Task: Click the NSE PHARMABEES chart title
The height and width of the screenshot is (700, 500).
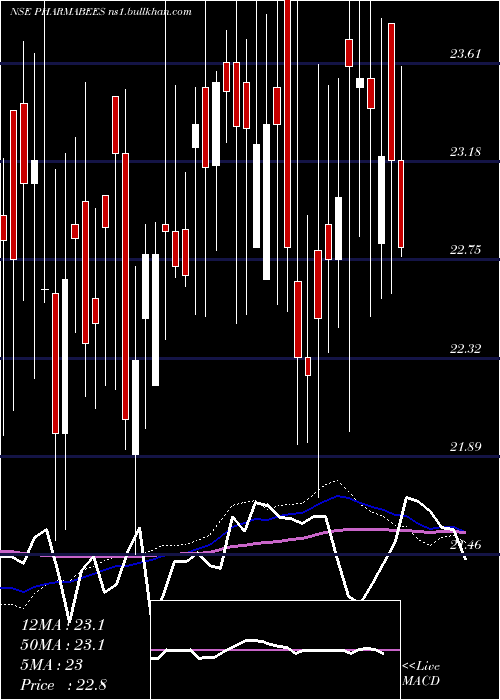Action: [x=101, y=12]
